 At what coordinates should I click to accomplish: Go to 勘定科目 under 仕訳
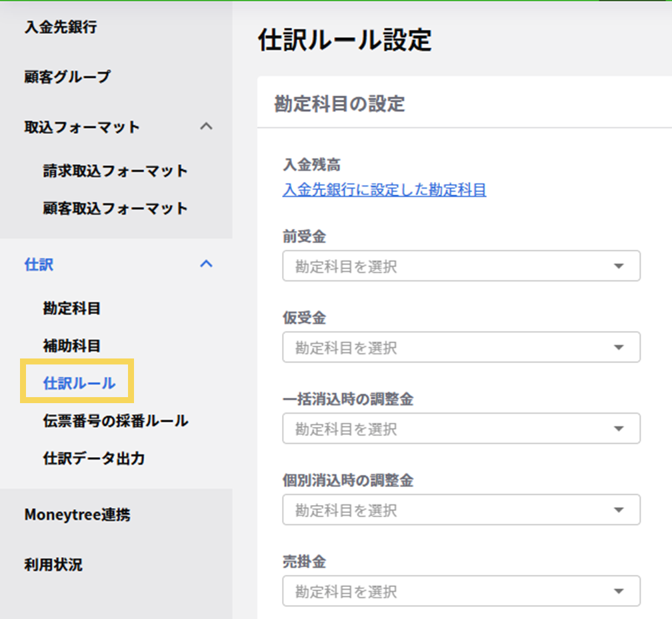point(72,309)
